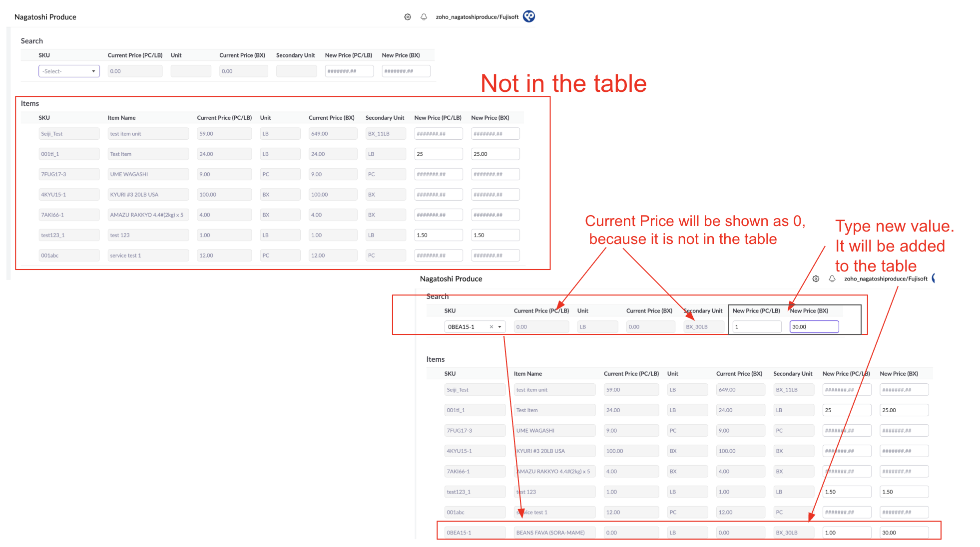Click the Fujisoft user avatar icon
The image size is (980, 547).
(528, 16)
